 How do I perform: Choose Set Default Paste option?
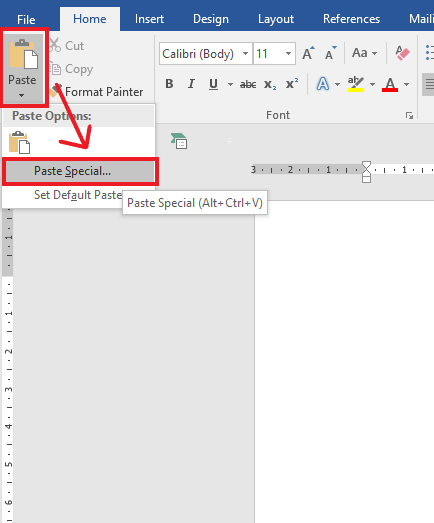78,195
